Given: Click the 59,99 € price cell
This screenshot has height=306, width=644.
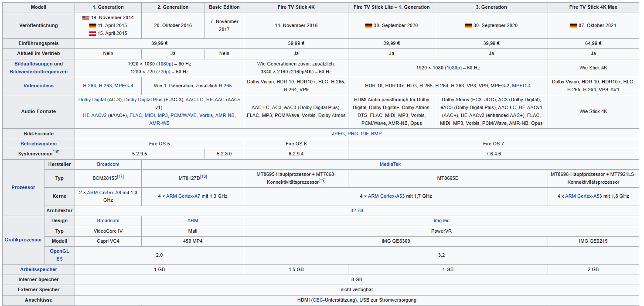Looking at the screenshot, I should pyautogui.click(x=296, y=43).
